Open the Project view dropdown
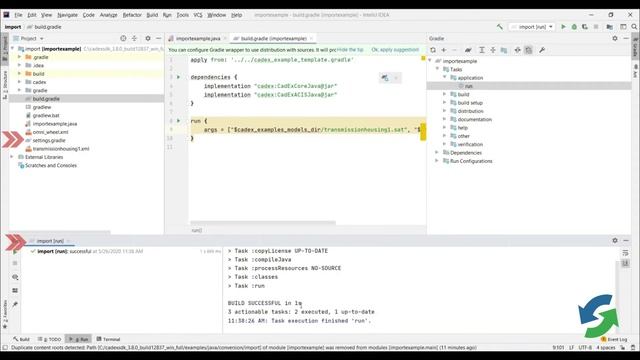This screenshot has width=640, height=360. 29,38
